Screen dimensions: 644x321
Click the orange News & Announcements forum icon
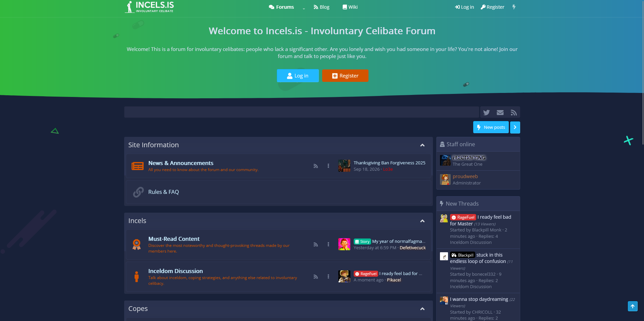pyautogui.click(x=138, y=166)
